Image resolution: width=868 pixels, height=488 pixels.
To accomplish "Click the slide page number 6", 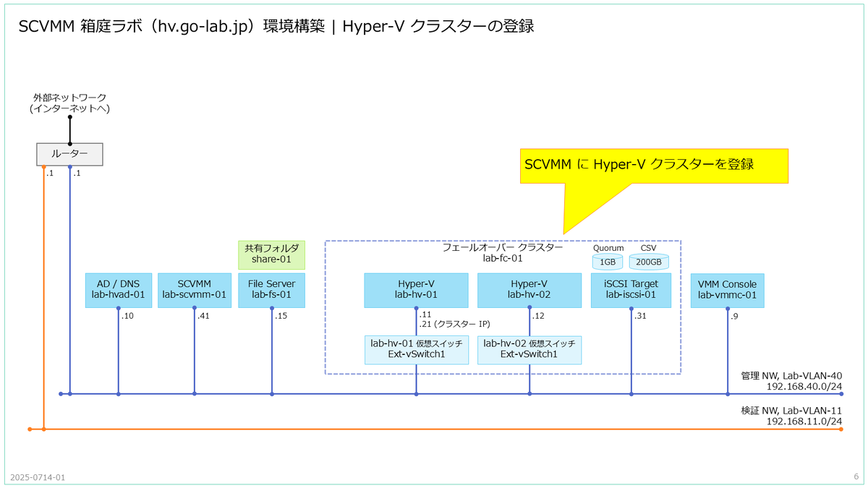I will (x=856, y=476).
